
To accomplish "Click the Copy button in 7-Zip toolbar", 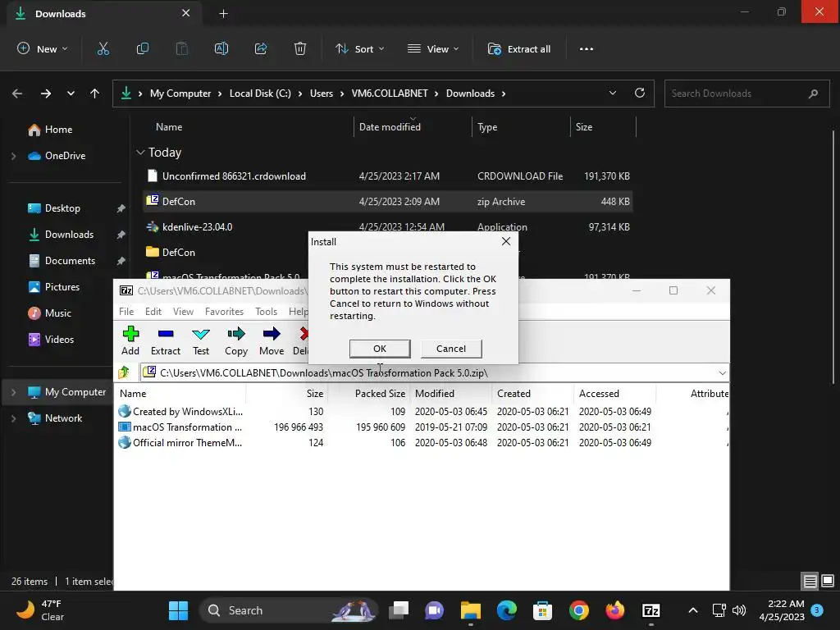I will pyautogui.click(x=235, y=340).
